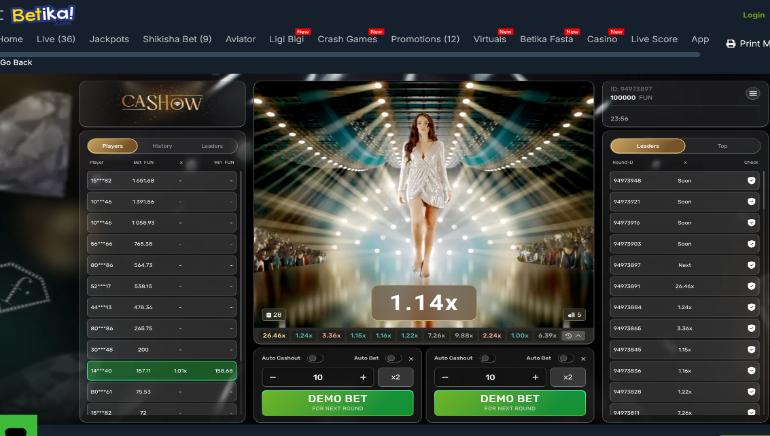Click the bets counter badge showing 28
Viewport: 770px width, 436px height.
[274, 315]
